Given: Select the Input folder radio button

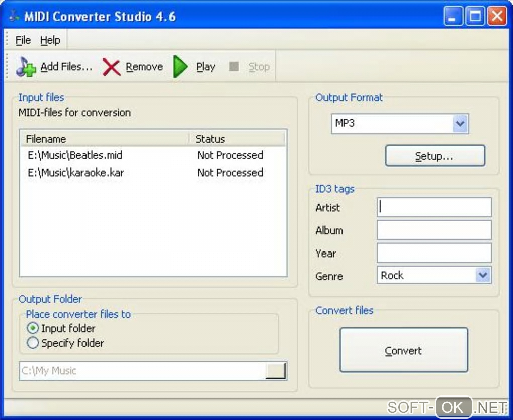Looking at the screenshot, I should [33, 328].
